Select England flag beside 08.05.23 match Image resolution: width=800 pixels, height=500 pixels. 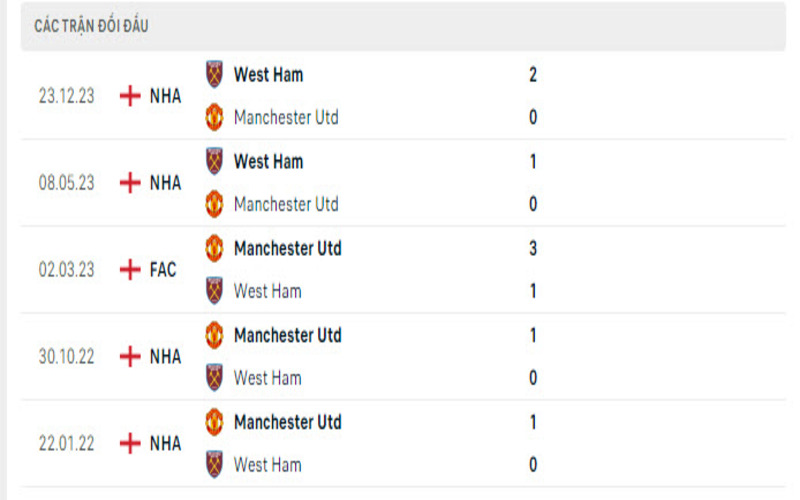(129, 183)
